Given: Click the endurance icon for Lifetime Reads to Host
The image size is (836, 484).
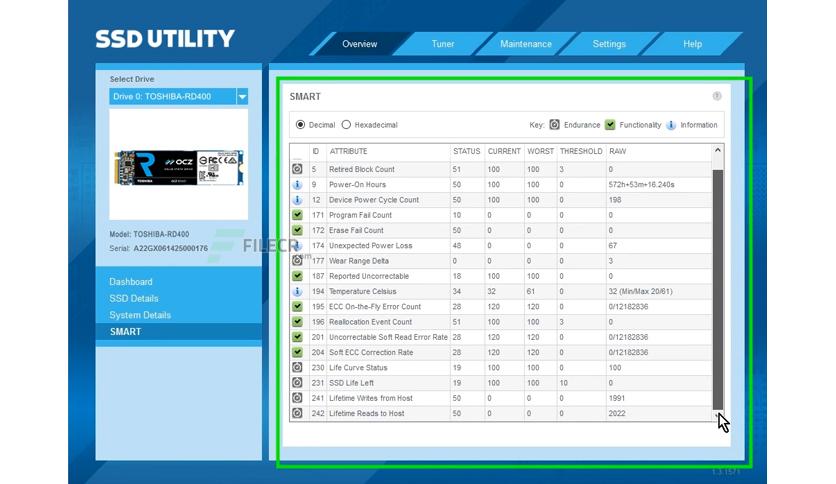Looking at the screenshot, I should (297, 413).
